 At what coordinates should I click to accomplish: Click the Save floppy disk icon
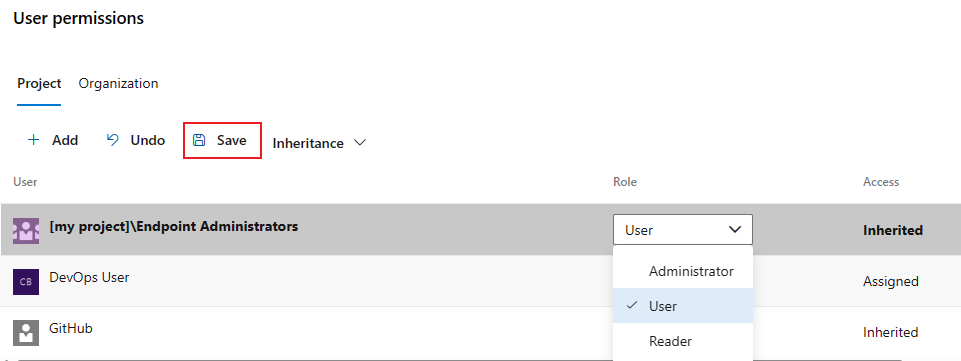pos(199,140)
